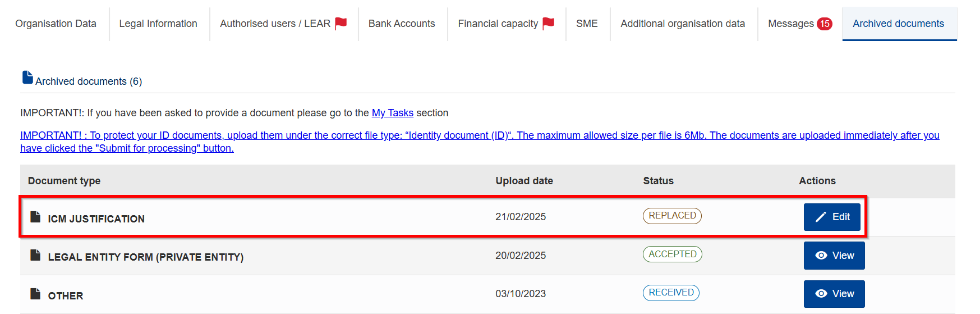Click the red 15 messages badge
Image resolution: width=980 pixels, height=314 pixels.
(x=825, y=24)
